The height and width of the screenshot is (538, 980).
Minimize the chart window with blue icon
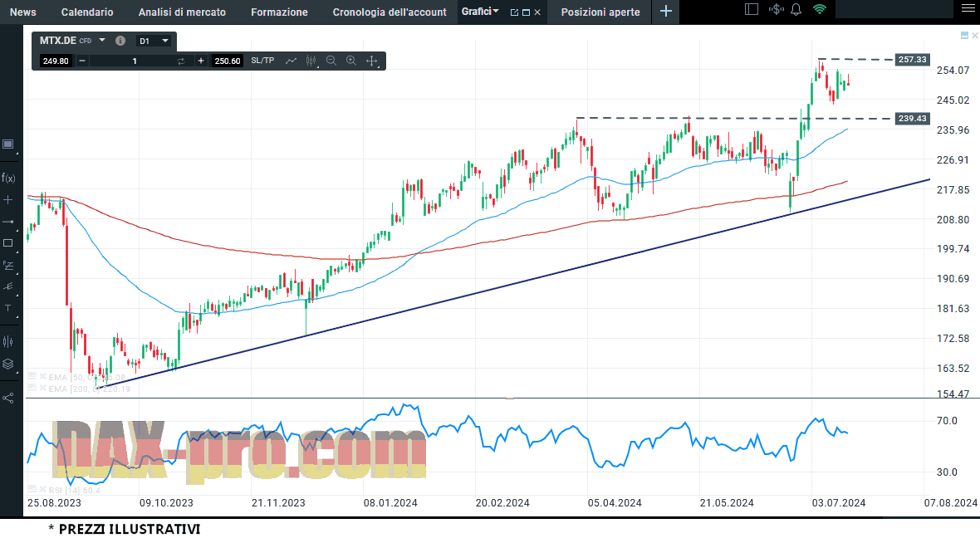(x=964, y=36)
